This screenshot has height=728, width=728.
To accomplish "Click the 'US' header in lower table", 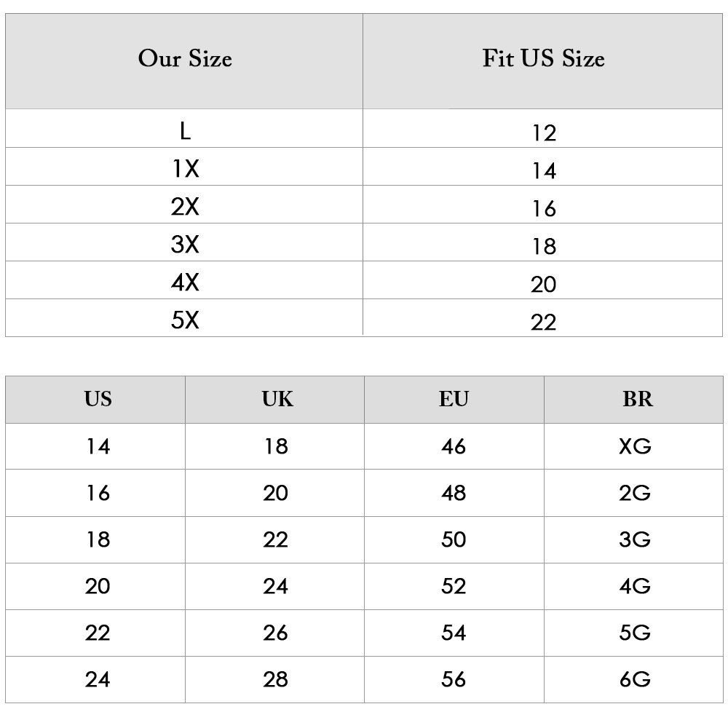I will tap(98, 399).
